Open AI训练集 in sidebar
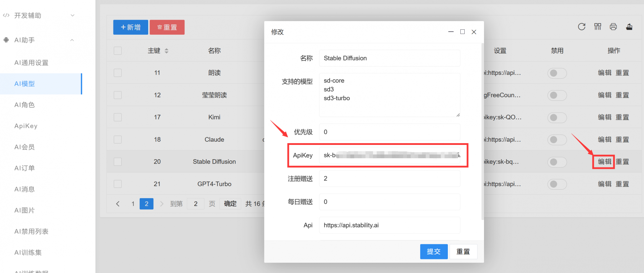Image resolution: width=644 pixels, height=273 pixels. (x=28, y=253)
